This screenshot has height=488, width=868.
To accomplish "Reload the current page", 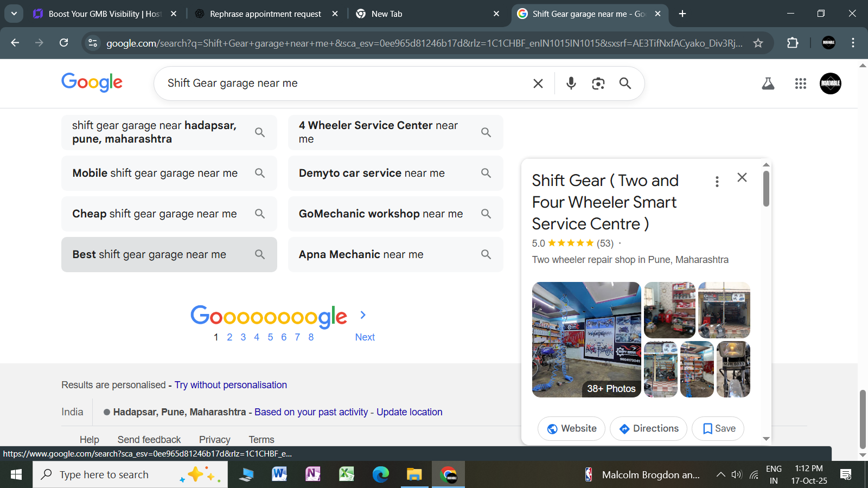I will click(63, 43).
